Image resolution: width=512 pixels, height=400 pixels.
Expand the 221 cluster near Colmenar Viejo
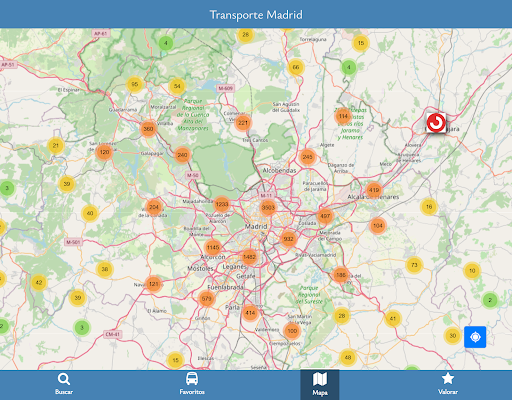[243, 123]
